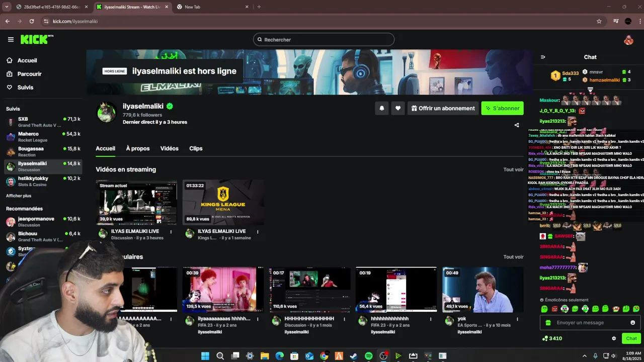Click Tout voir for Vidéos en streaming
Screen dimensions: 644x362
(513, 169)
